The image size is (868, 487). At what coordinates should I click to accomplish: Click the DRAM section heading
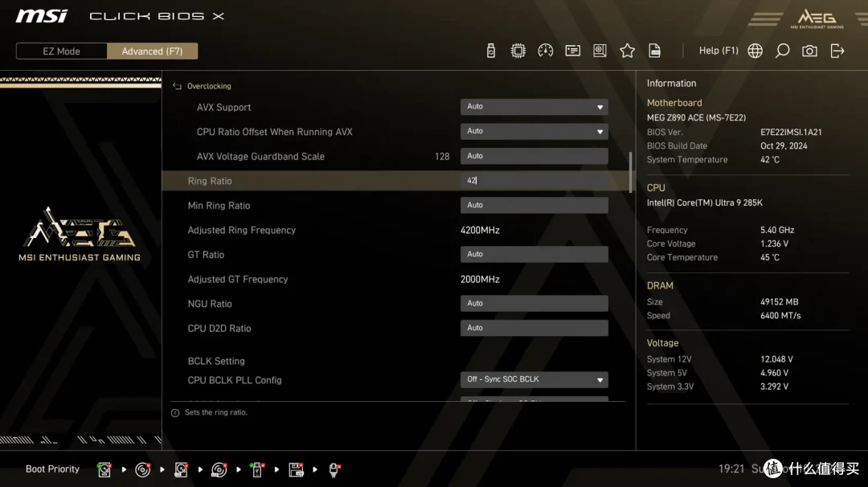660,286
